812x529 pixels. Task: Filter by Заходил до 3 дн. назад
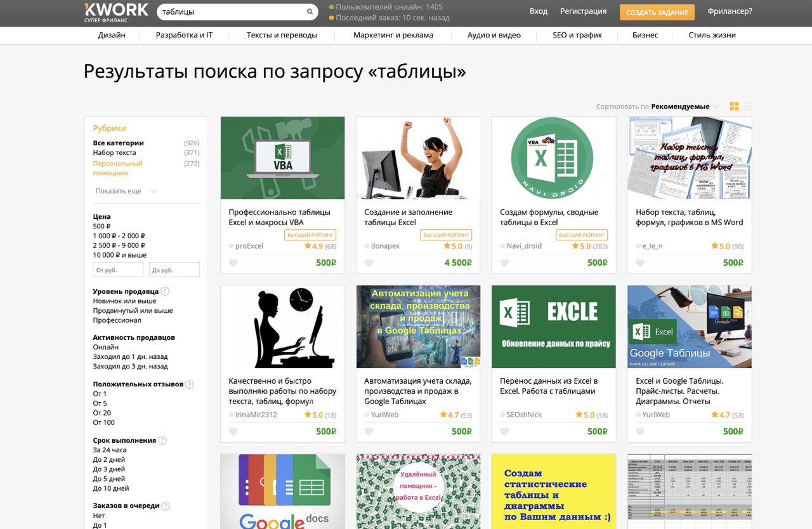tap(130, 367)
